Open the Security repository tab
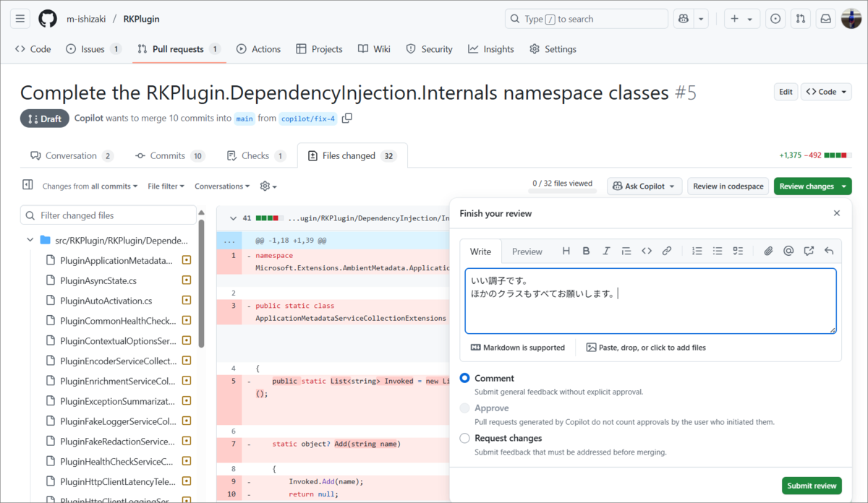The image size is (868, 503). pyautogui.click(x=429, y=49)
